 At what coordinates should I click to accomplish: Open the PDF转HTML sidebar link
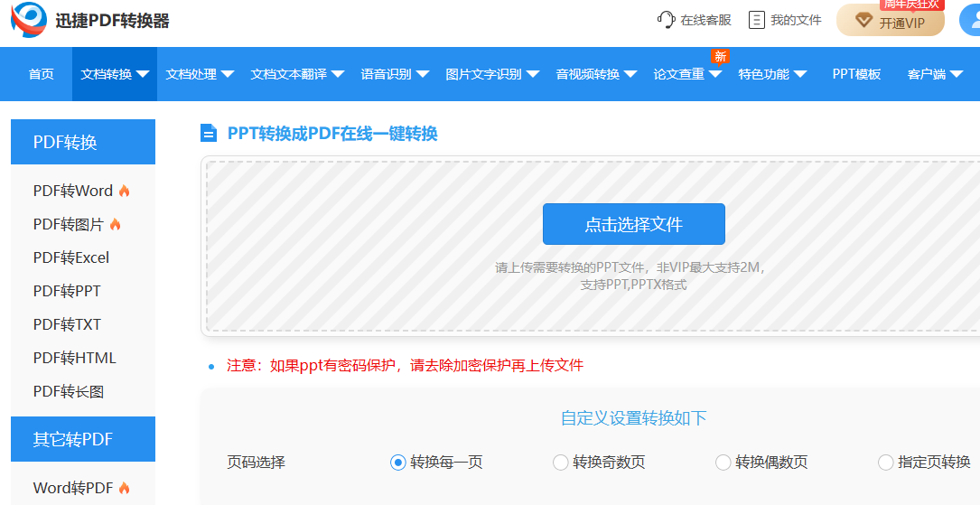74,358
